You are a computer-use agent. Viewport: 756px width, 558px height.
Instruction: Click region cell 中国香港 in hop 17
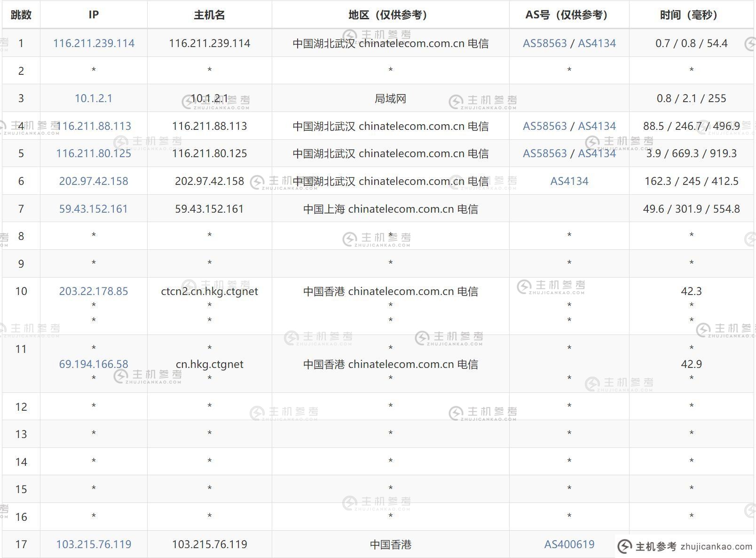(x=390, y=544)
